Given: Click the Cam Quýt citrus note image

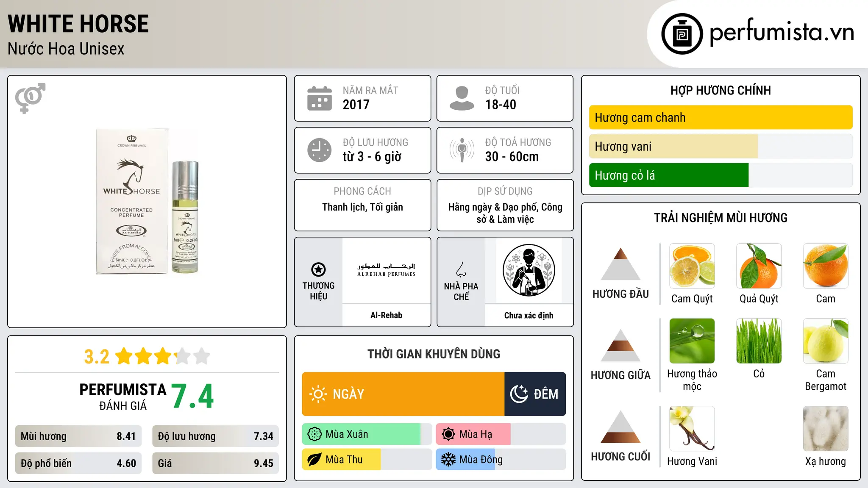Looking at the screenshot, I should pos(692,266).
